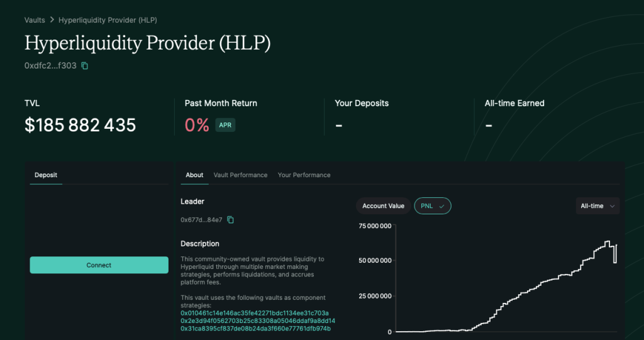Click the Connect button
The image size is (644, 340).
[99, 265]
